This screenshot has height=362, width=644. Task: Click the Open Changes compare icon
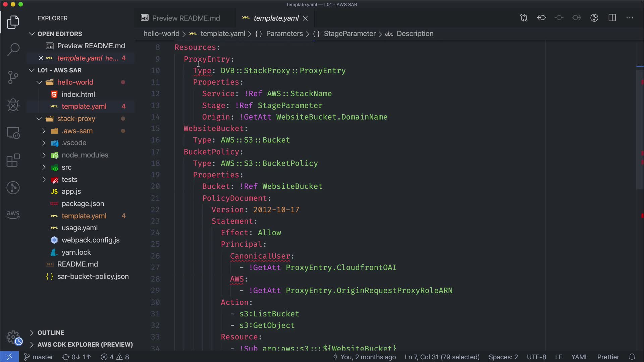click(524, 18)
